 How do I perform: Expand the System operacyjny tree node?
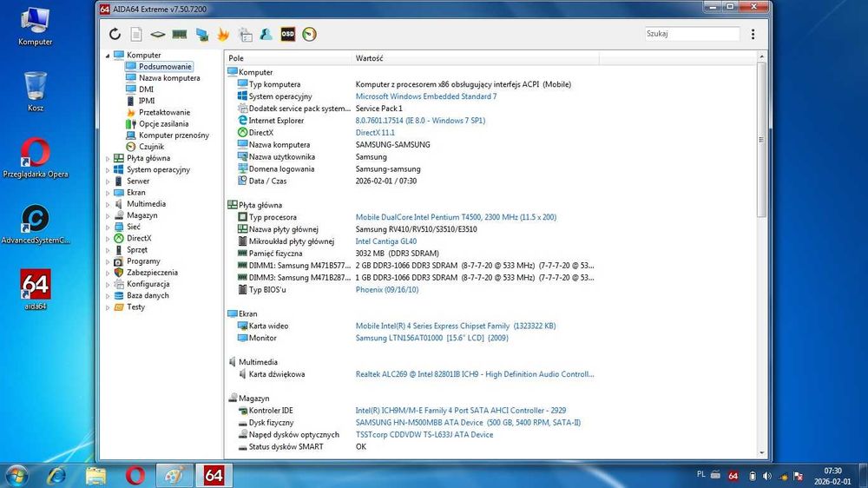(x=108, y=170)
